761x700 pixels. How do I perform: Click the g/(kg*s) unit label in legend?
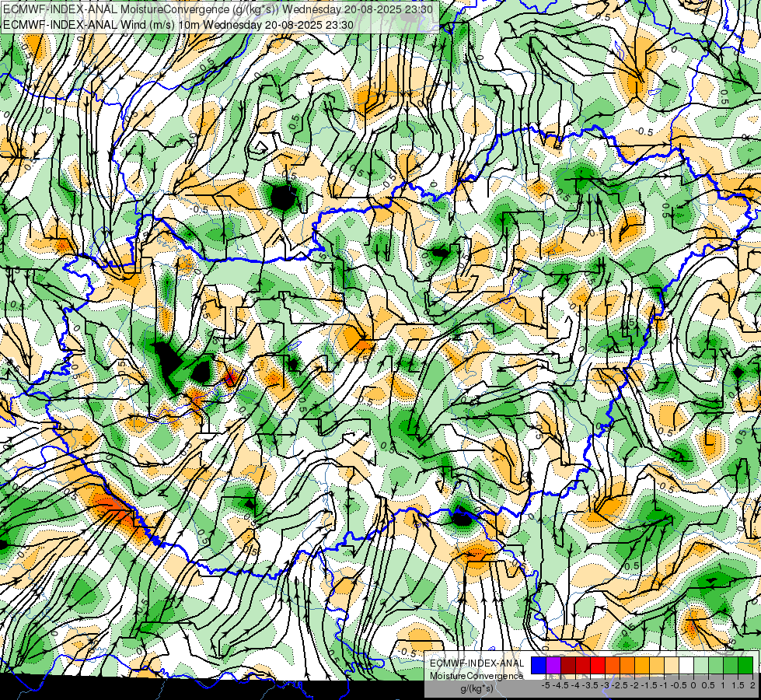tap(476, 689)
